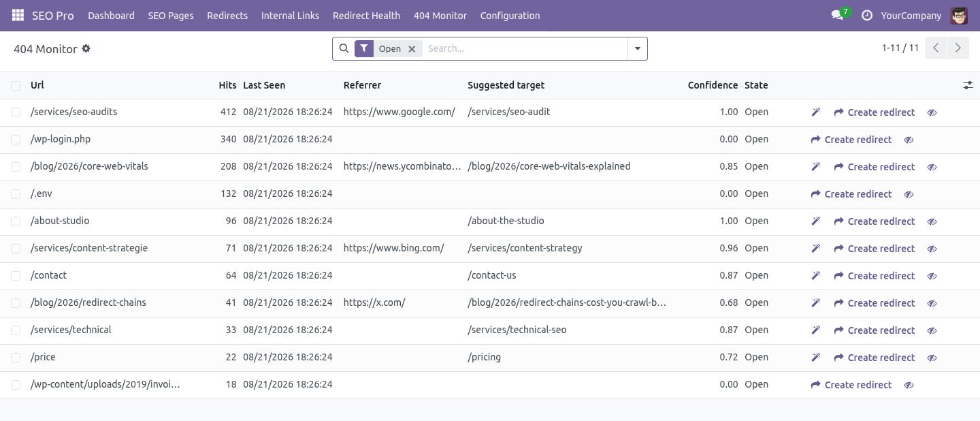Click magic wand for /contact row

pos(815,275)
